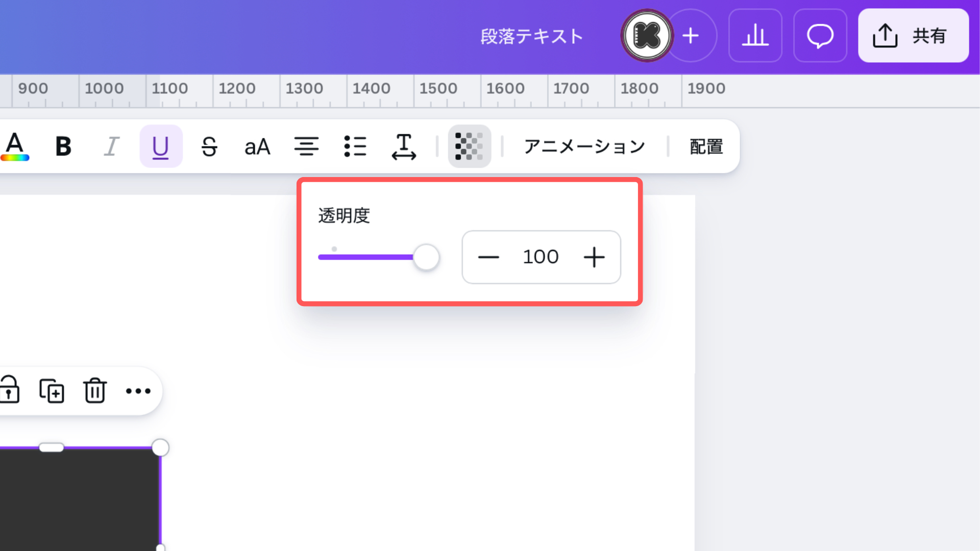Image resolution: width=980 pixels, height=551 pixels.
Task: Toggle italic formatting
Action: tap(112, 146)
